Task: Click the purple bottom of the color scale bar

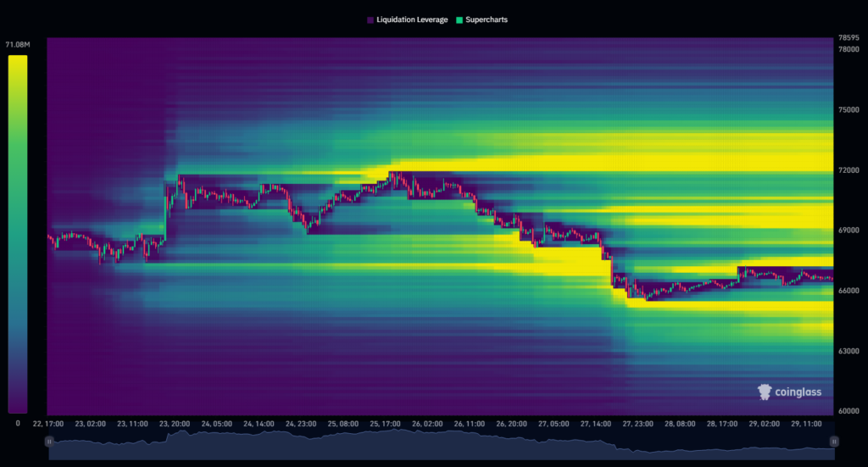Action: click(18, 407)
